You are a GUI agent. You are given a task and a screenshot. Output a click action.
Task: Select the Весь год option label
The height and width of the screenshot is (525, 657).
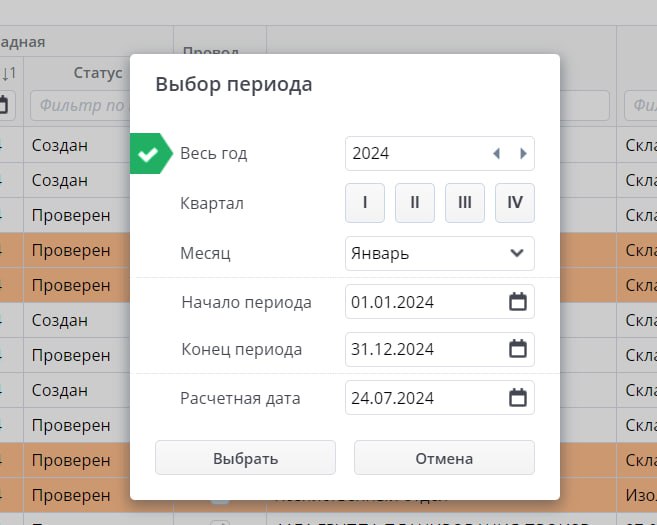214,154
